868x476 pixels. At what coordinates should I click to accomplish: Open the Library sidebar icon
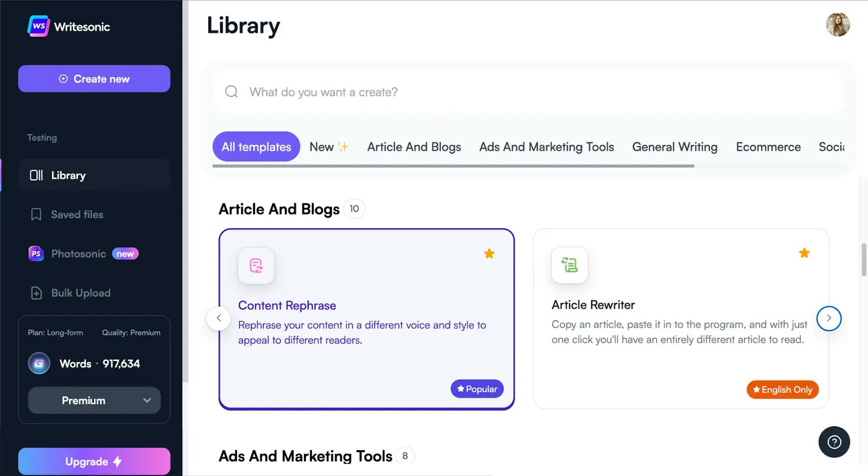click(36, 175)
